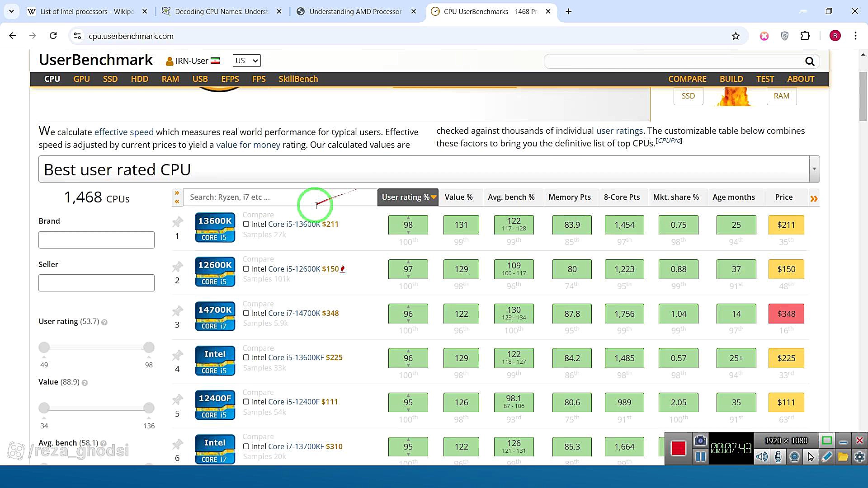The height and width of the screenshot is (488, 868).
Task: Reload the current page
Action: [x=53, y=36]
